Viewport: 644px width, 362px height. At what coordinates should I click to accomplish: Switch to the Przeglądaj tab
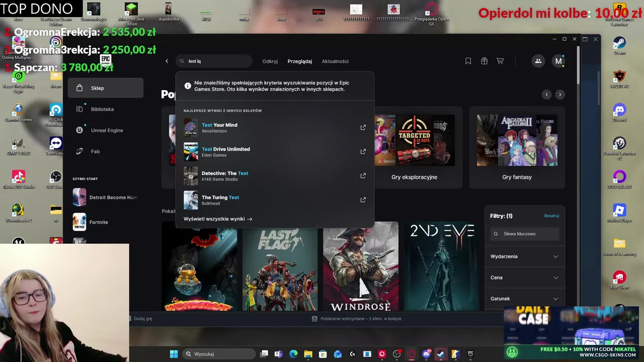pos(299,61)
